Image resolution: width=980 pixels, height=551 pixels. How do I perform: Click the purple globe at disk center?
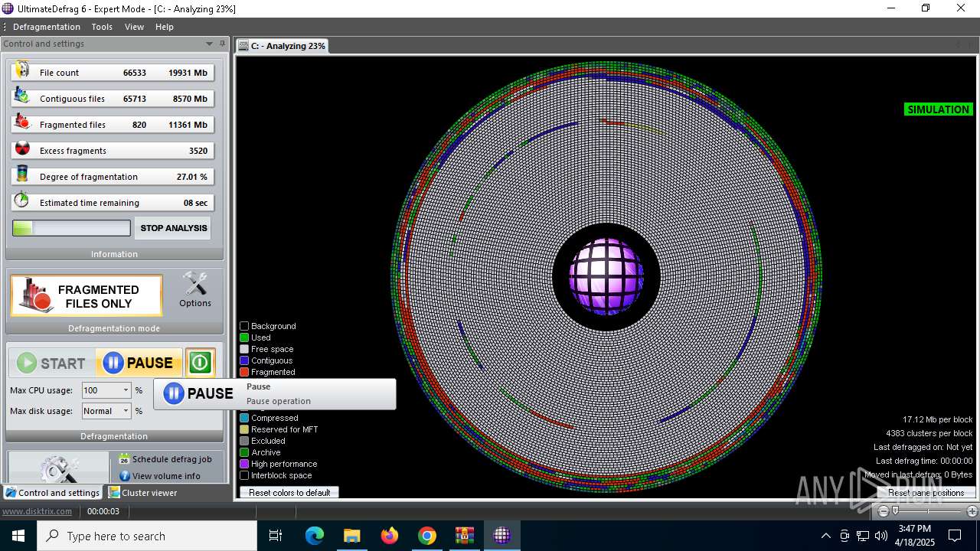606,276
